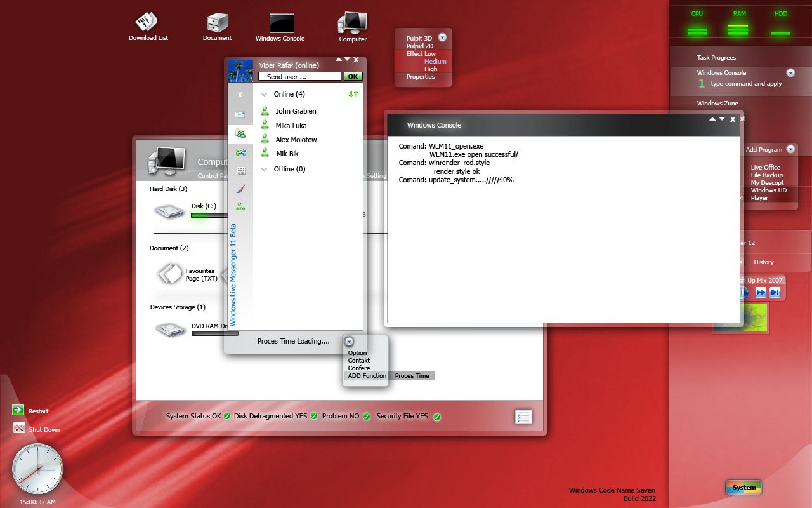Select contact Alex Molotow

(296, 140)
